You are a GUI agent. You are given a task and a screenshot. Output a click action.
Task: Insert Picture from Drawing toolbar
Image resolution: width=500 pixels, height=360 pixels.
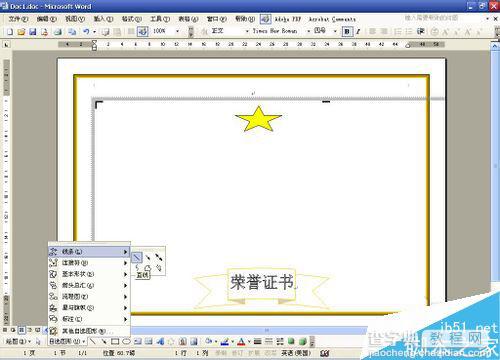click(194, 341)
